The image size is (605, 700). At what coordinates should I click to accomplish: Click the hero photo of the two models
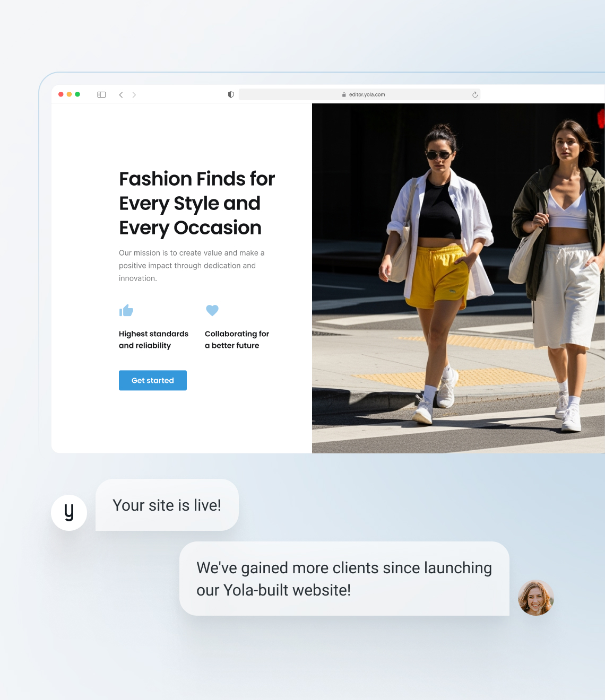tap(456, 276)
